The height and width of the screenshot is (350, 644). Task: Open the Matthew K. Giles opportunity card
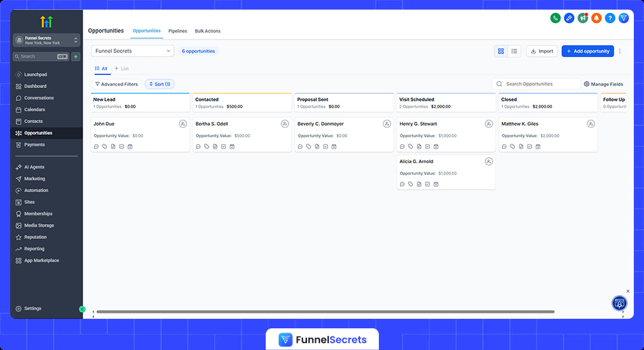tap(548, 135)
